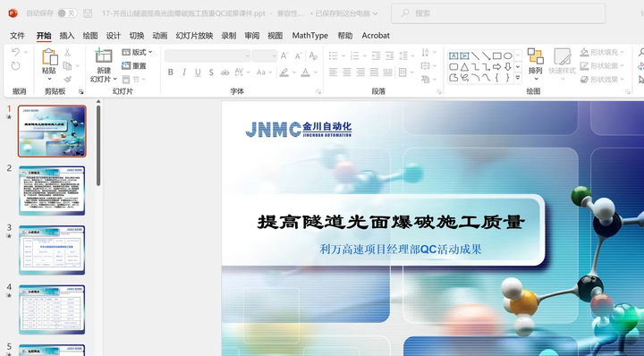Viewport: 644px width, 356px height.
Task: Switch to the Slide Show (幻灯片放映) tab
Action: click(194, 36)
